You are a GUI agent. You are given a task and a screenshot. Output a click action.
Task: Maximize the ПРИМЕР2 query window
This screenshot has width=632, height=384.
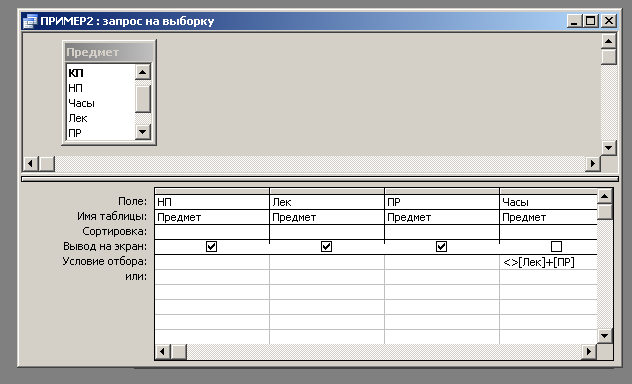(591, 21)
